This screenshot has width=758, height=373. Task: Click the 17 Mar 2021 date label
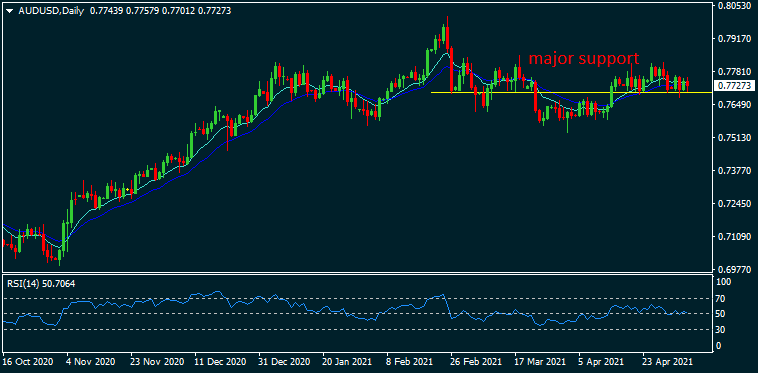(539, 361)
